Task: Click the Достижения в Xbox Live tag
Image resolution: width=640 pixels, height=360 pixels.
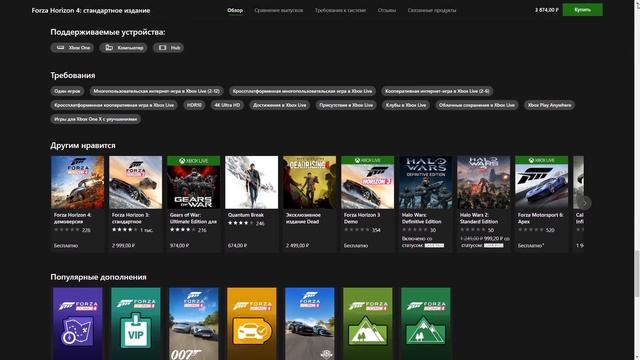Action: point(280,105)
